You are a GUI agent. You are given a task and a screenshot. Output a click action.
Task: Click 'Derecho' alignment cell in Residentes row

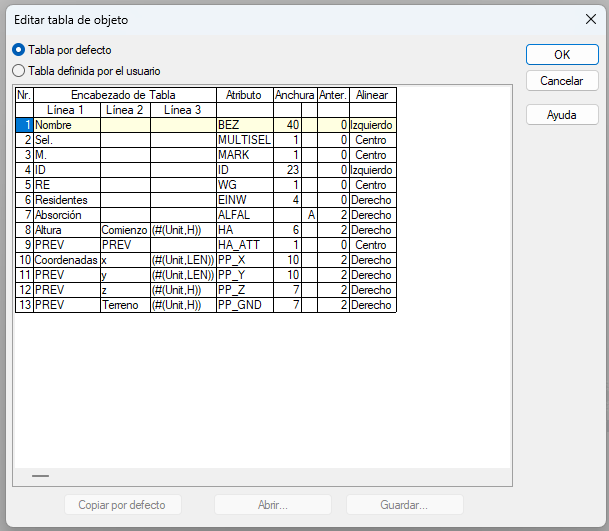tap(372, 200)
